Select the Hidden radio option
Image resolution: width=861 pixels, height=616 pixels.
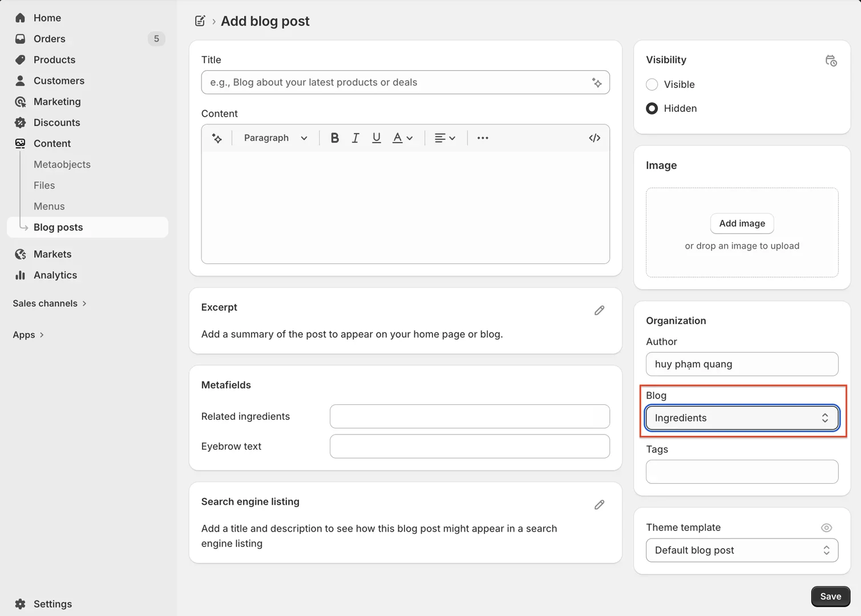coord(652,108)
